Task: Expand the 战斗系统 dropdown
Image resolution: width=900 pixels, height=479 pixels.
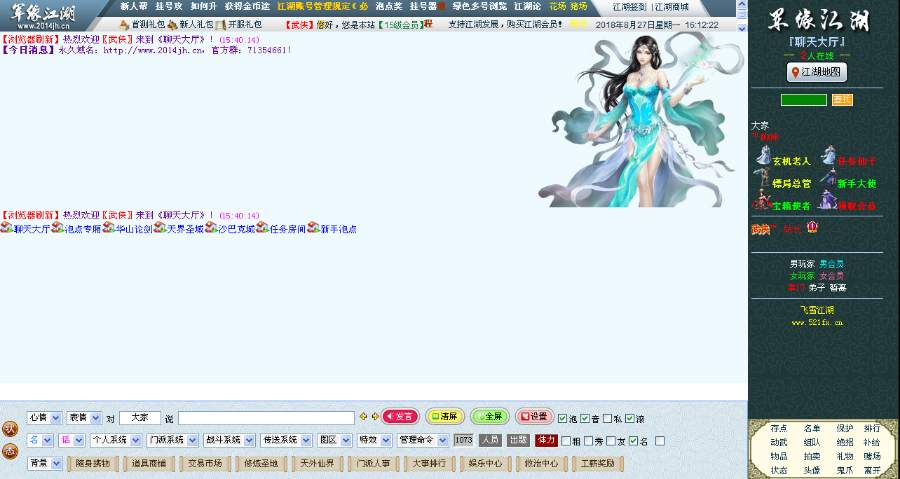Action: (229, 441)
